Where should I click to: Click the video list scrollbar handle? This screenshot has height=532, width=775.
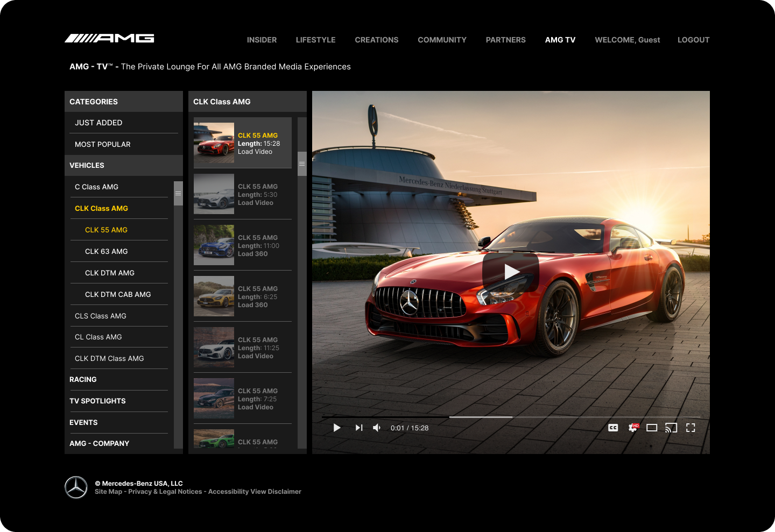[x=302, y=164]
